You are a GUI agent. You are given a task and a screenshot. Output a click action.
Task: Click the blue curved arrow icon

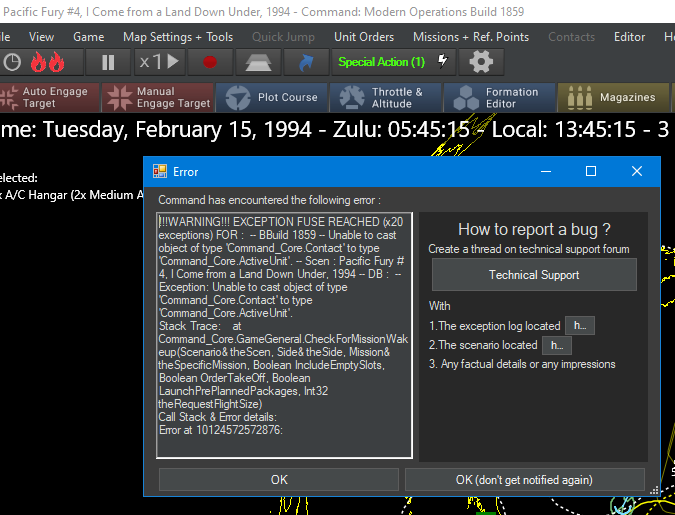pos(306,62)
